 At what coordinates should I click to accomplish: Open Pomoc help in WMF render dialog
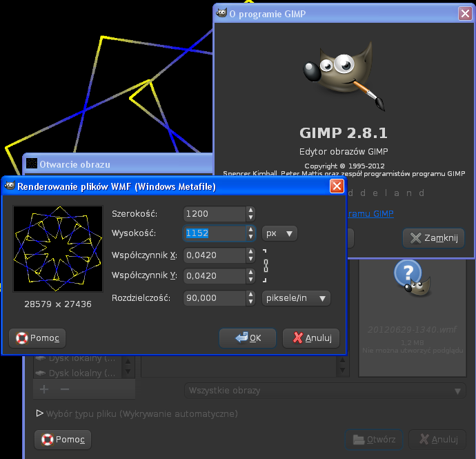(37, 338)
